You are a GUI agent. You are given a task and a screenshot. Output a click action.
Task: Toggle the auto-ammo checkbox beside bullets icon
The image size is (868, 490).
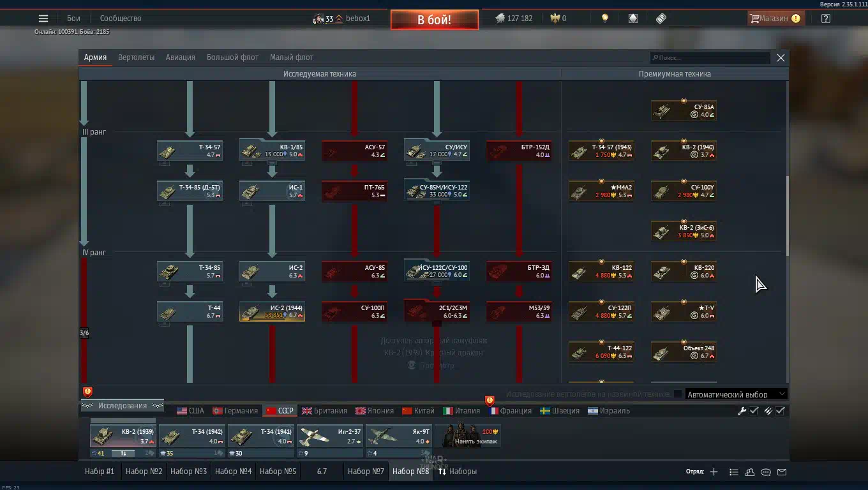780,411
